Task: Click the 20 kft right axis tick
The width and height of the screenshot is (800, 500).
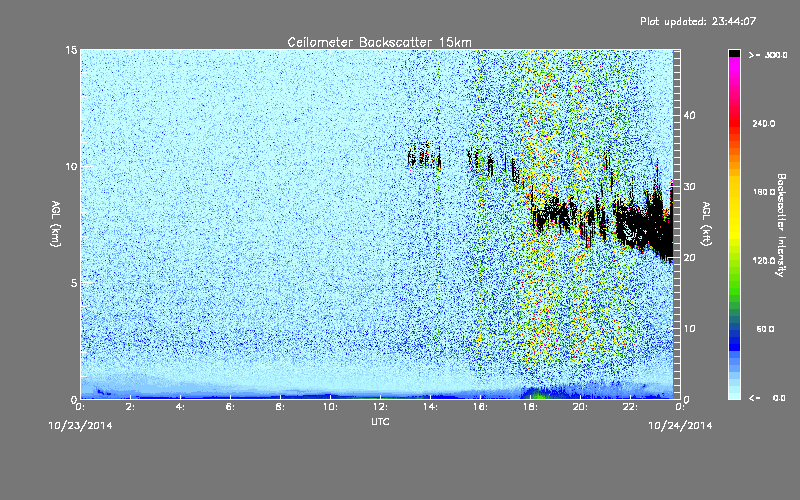Action: 689,258
